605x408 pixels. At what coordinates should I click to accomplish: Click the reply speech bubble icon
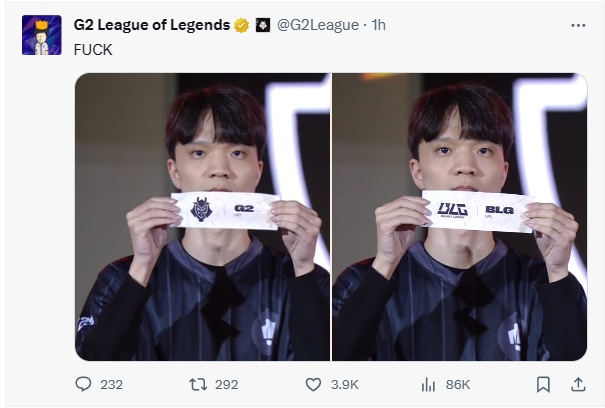(x=84, y=384)
